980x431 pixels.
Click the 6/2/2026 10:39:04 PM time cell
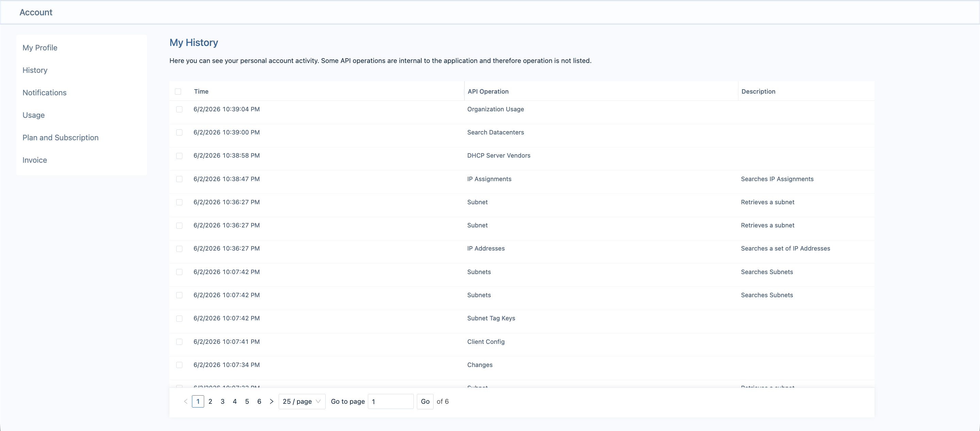pyautogui.click(x=227, y=109)
